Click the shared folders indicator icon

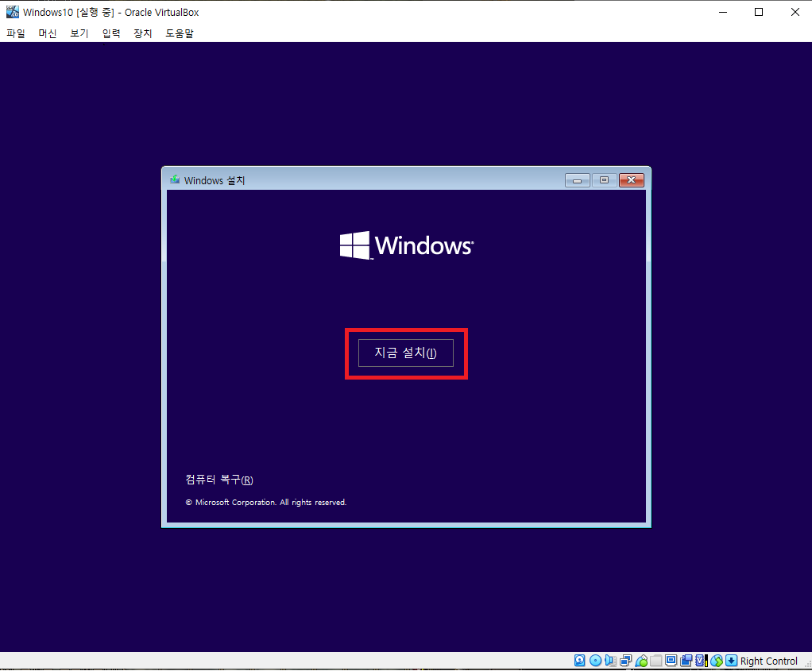click(x=656, y=661)
